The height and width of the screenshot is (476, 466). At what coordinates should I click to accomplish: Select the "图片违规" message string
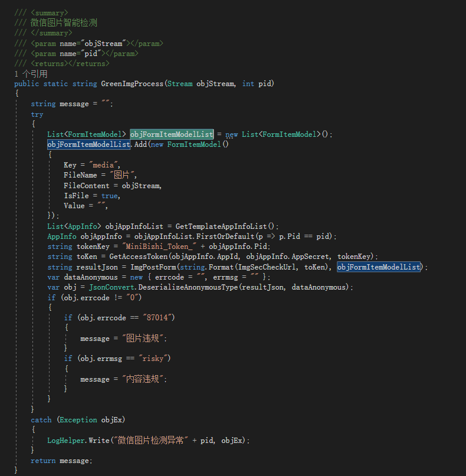pyautogui.click(x=143, y=338)
